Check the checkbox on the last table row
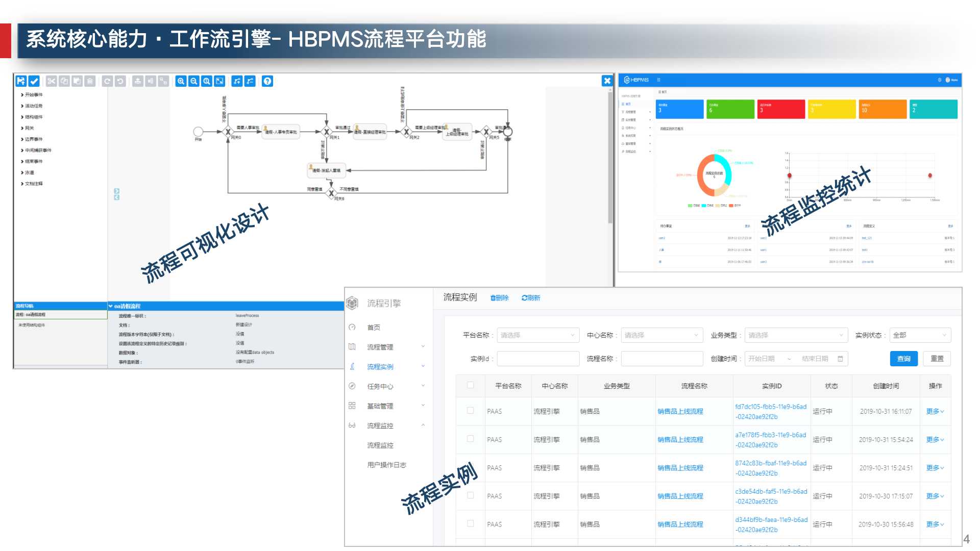This screenshot has height=551, width=980. coord(470,524)
